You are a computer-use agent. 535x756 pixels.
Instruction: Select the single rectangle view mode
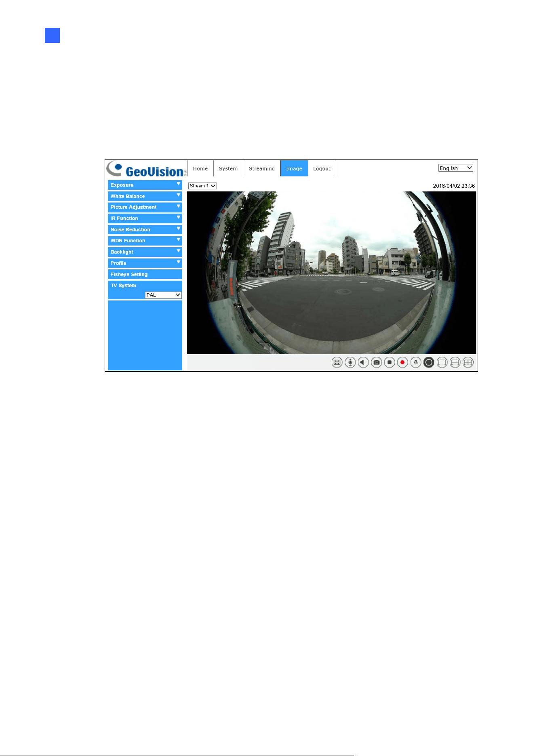click(x=442, y=362)
